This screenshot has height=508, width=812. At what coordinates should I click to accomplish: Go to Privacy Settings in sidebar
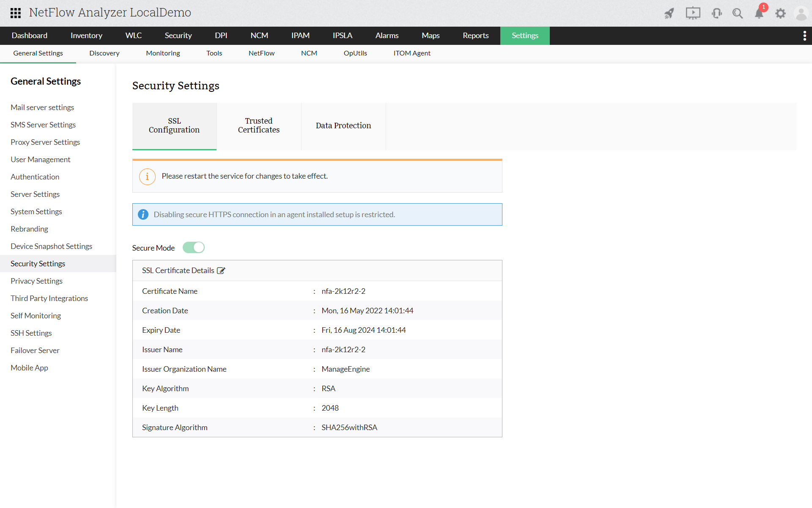(36, 281)
